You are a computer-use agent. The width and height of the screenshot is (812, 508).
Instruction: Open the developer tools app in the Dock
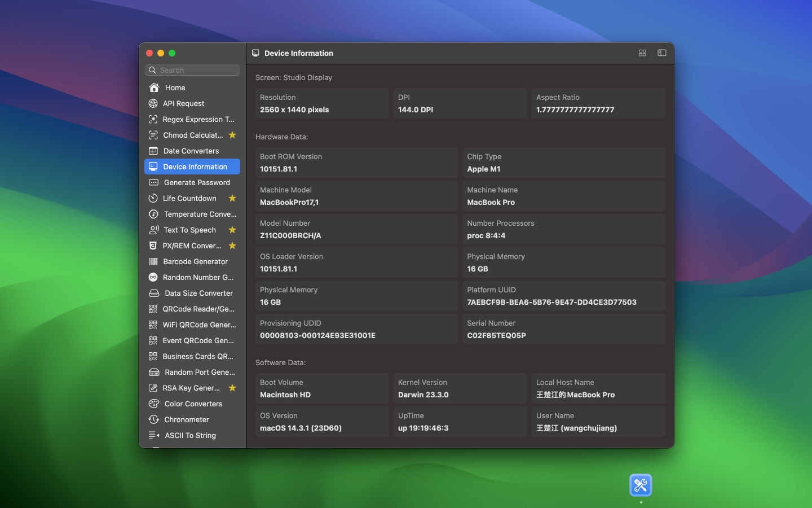coord(641,485)
